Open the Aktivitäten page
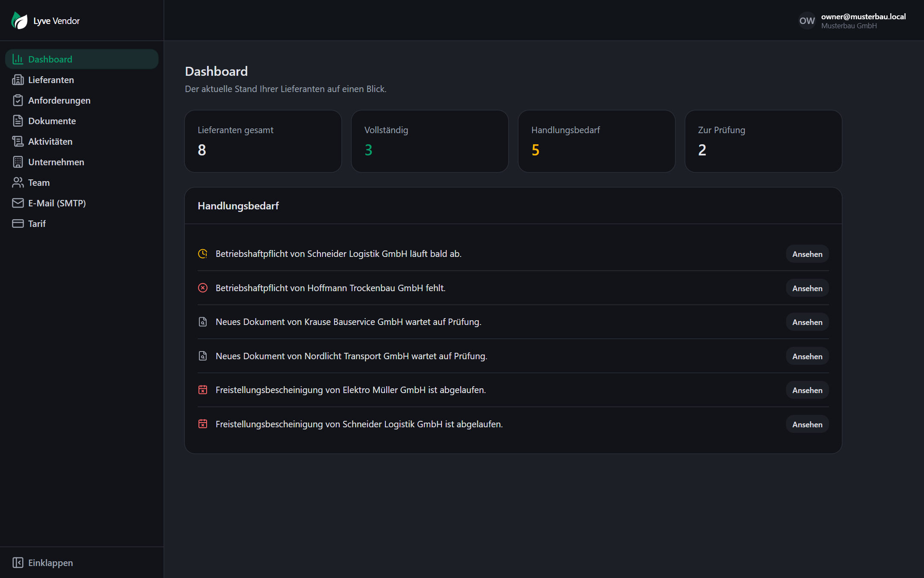This screenshot has height=578, width=924. point(82,141)
